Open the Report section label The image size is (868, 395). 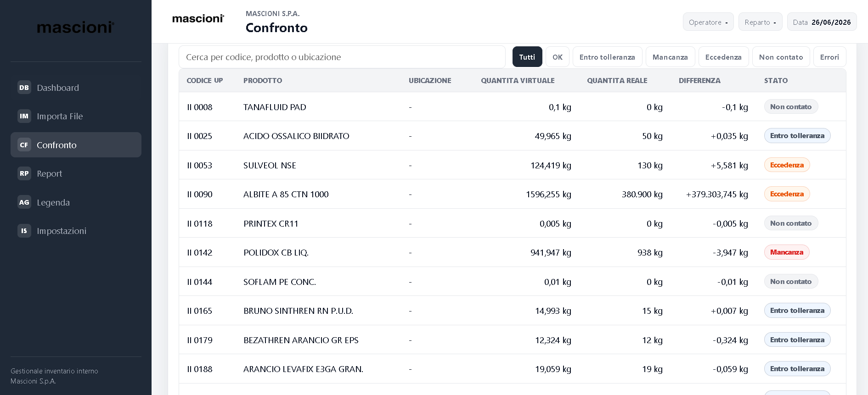click(x=49, y=173)
